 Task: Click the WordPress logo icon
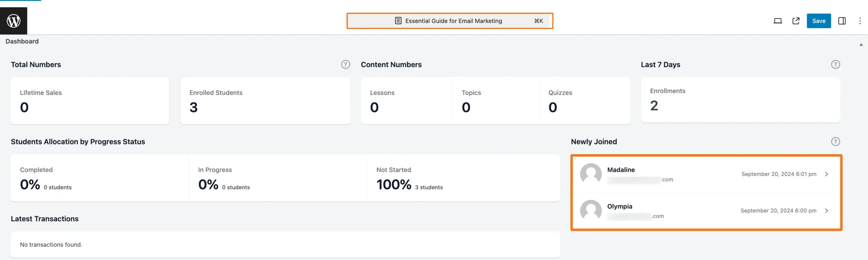tap(14, 21)
